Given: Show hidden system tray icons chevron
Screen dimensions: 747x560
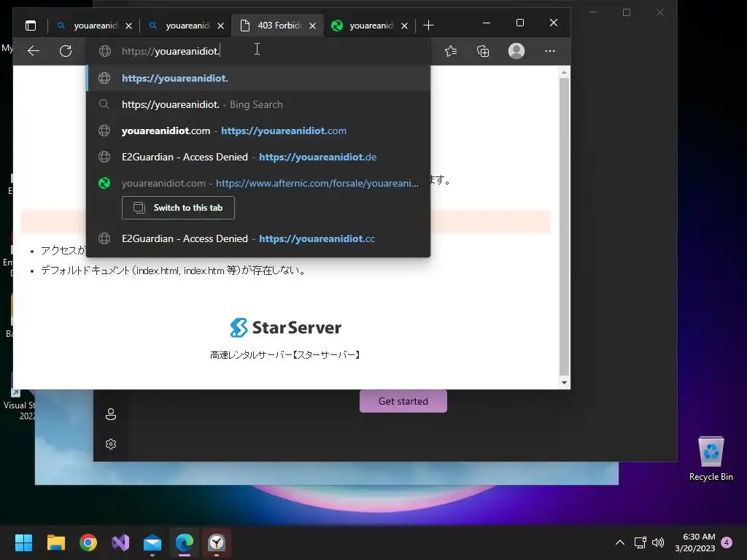Looking at the screenshot, I should [620, 542].
